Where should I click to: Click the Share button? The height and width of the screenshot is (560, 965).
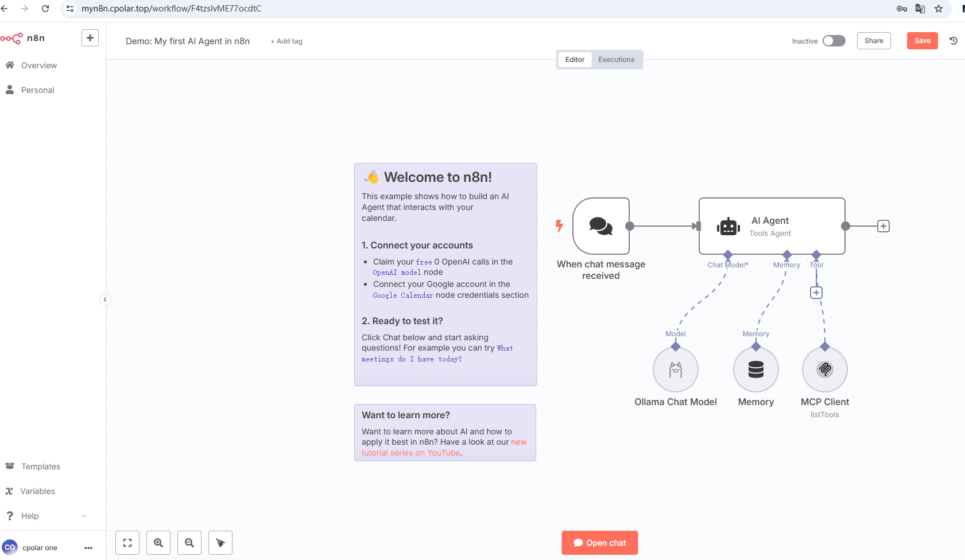pos(874,41)
